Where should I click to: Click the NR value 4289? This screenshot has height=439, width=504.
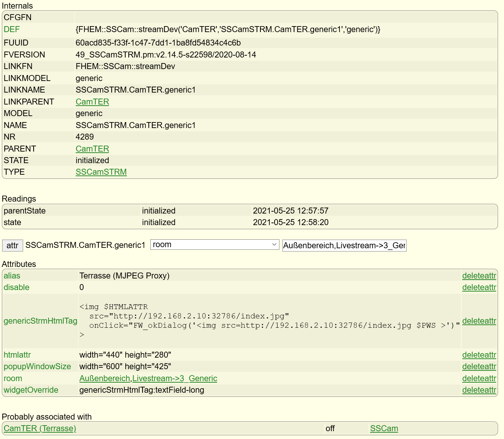click(x=85, y=137)
